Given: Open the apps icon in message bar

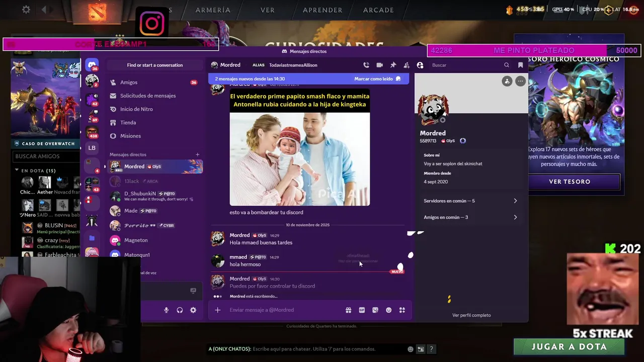Looking at the screenshot, I should point(402,310).
